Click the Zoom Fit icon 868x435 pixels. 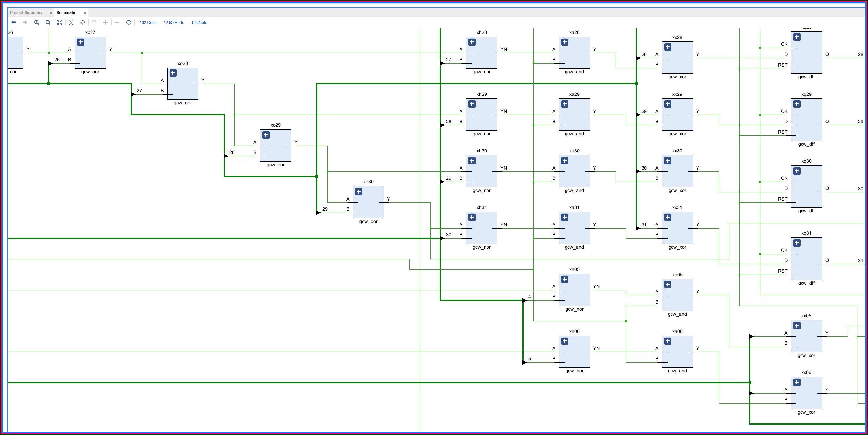[x=60, y=23]
